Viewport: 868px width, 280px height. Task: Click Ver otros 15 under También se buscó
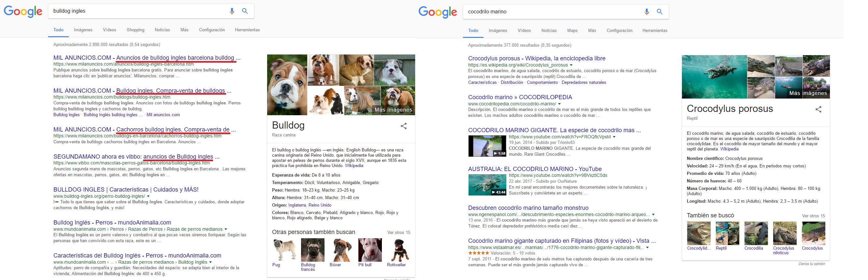(813, 216)
